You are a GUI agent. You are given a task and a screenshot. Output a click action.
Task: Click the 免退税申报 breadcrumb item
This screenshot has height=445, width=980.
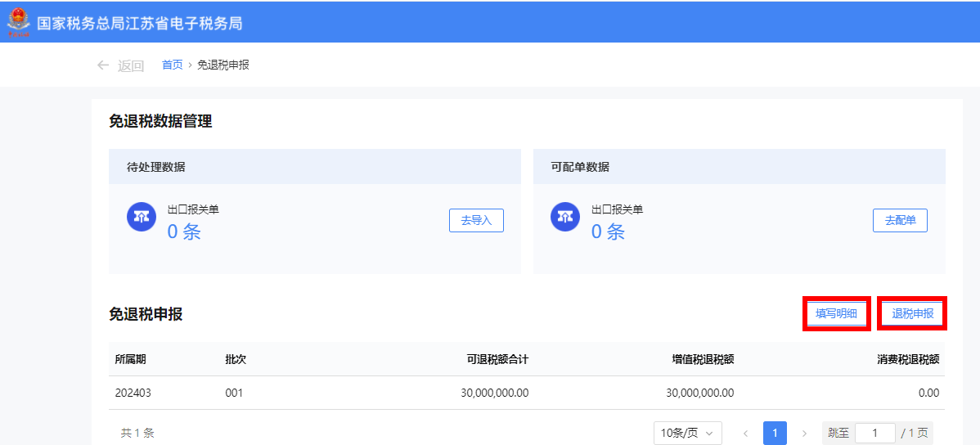click(x=223, y=65)
